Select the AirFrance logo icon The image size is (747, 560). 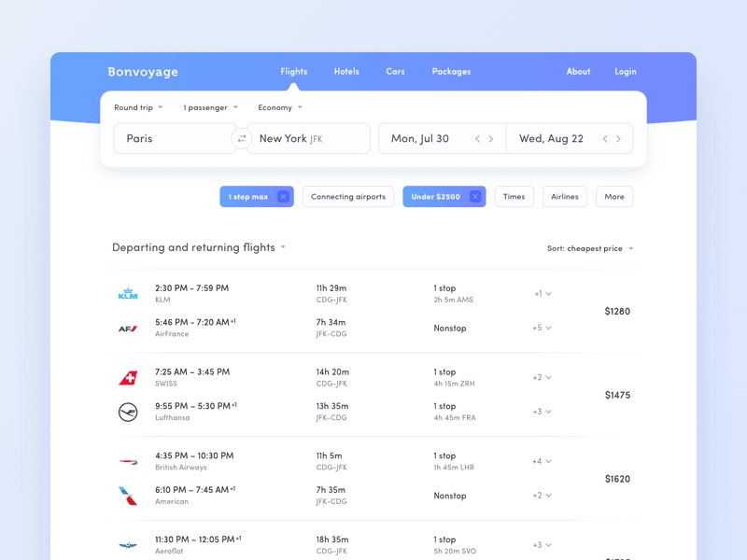pyautogui.click(x=128, y=328)
